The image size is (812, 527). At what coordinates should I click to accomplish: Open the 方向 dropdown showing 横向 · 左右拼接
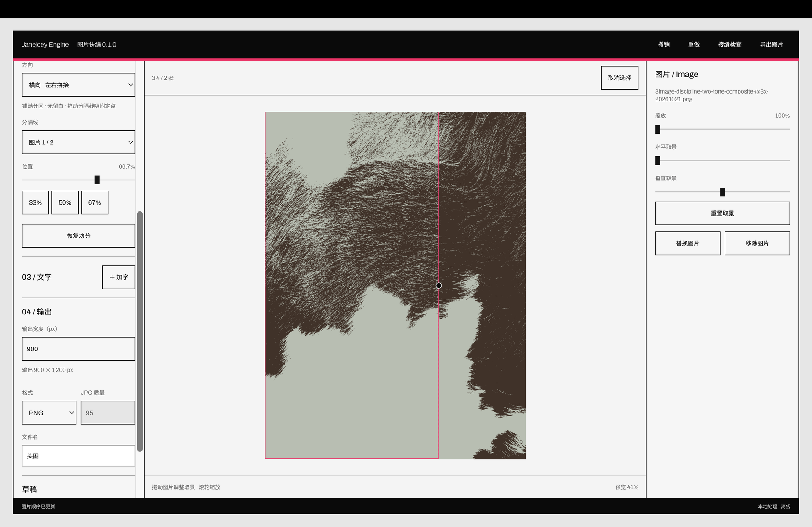pyautogui.click(x=79, y=85)
